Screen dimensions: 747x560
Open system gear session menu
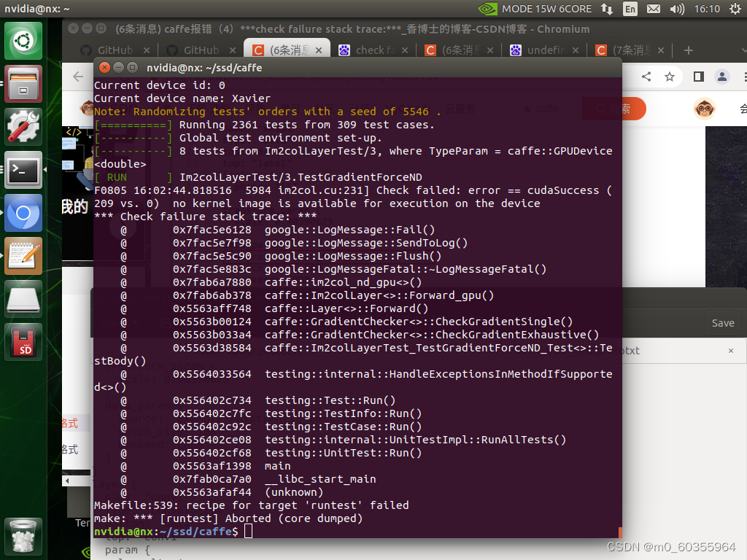click(x=735, y=9)
